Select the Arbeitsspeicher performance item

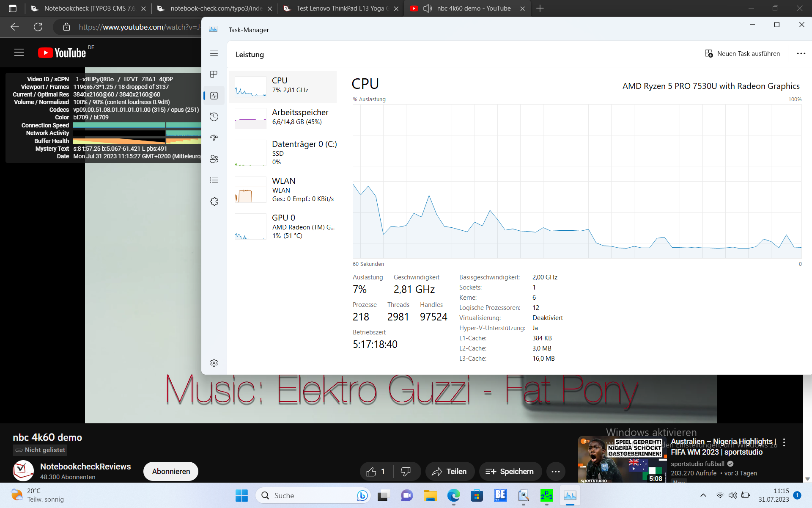pos(283,117)
